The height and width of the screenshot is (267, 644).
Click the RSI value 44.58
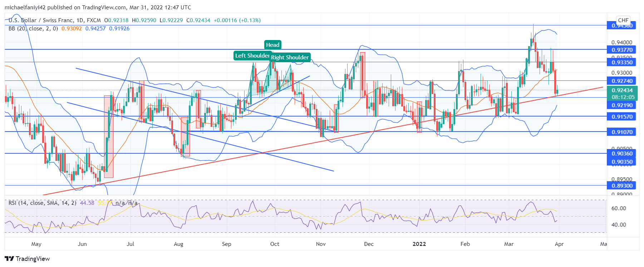[x=87, y=203]
